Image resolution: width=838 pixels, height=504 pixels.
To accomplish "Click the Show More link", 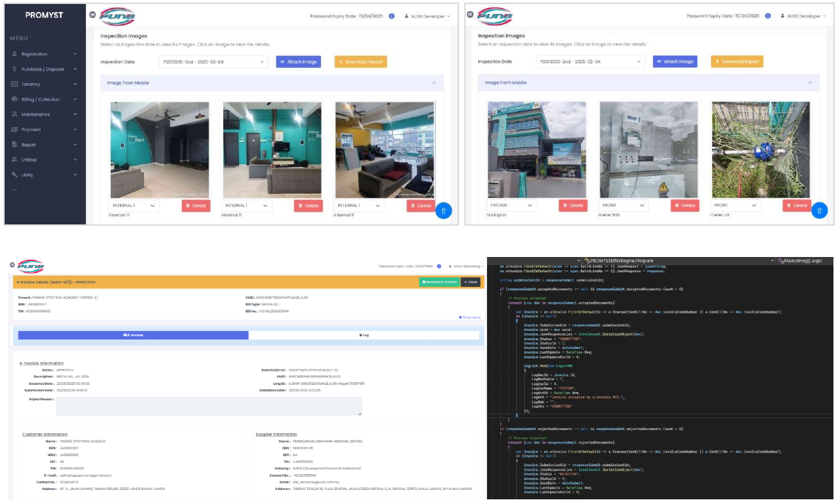I will point(470,318).
